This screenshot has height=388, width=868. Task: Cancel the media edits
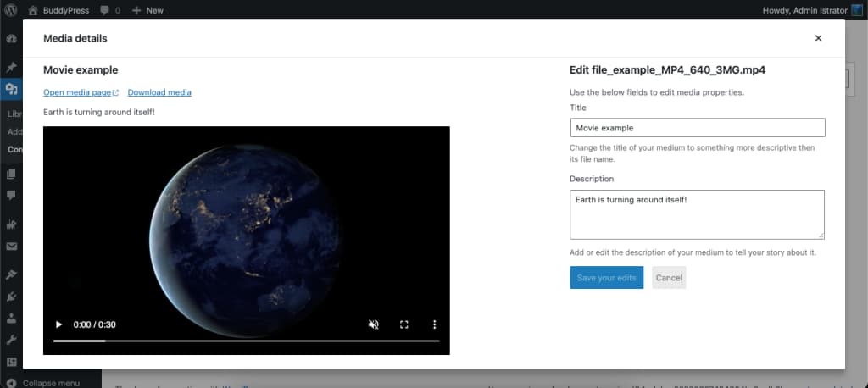coord(669,278)
